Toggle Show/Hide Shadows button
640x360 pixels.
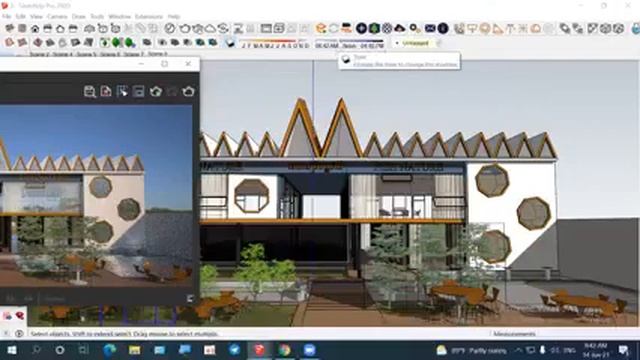[231, 43]
